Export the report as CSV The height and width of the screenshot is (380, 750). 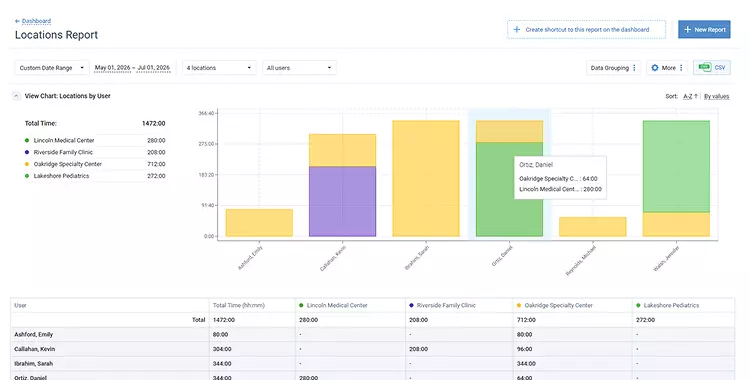(712, 67)
